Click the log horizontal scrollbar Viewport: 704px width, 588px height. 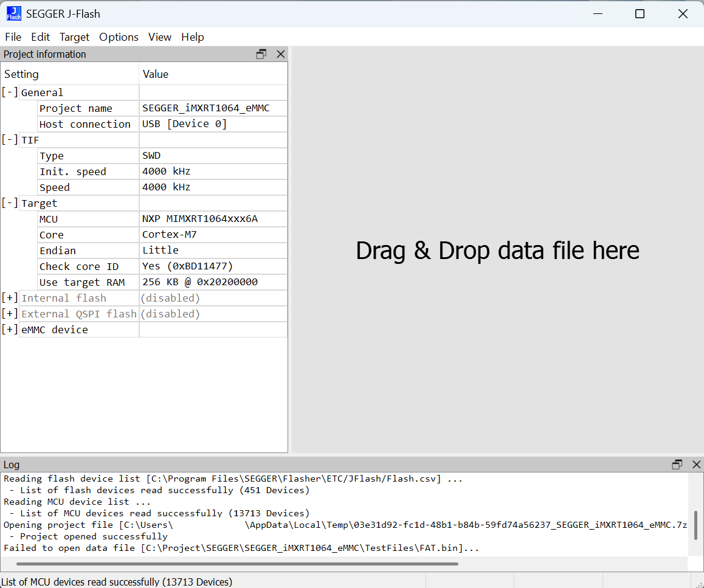pos(231,564)
